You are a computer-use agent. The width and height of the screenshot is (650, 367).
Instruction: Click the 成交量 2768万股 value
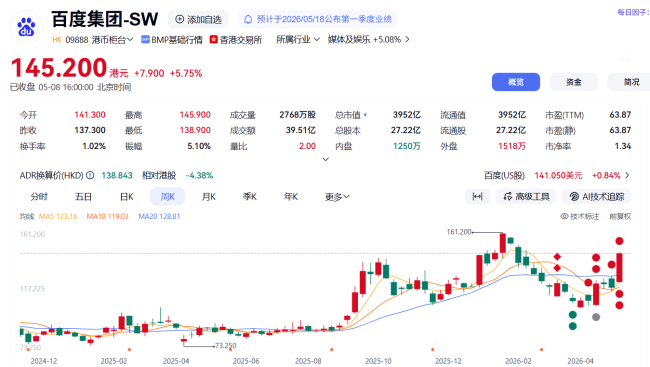point(297,115)
